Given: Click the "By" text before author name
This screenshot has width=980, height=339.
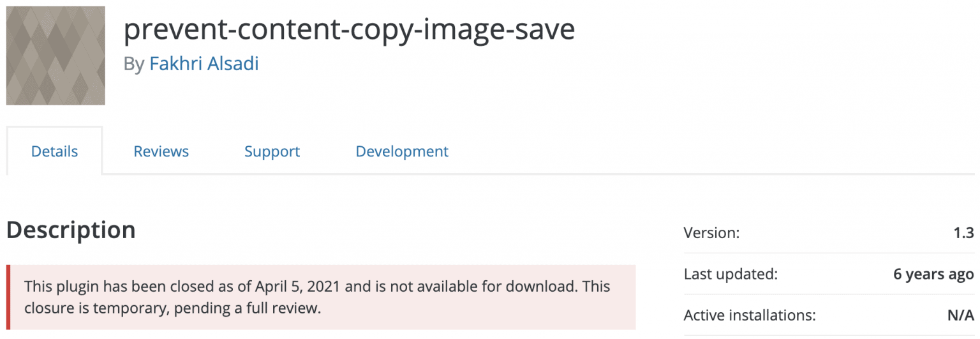Looking at the screenshot, I should pos(133,64).
